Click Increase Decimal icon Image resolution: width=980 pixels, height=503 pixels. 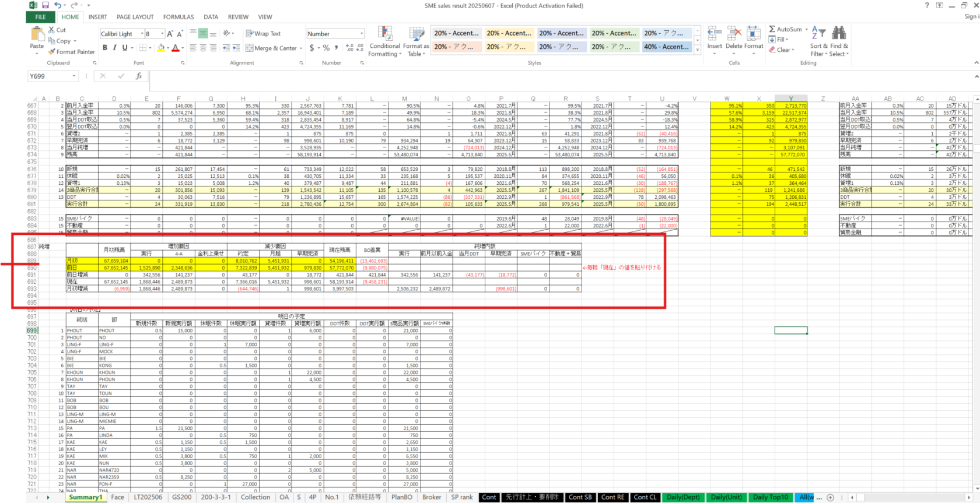[x=349, y=48]
